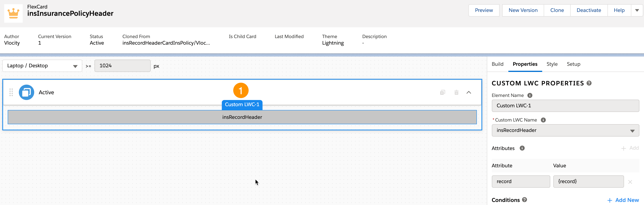Viewport: 644px width, 205px height.
Task: Click the viewport width field showing 1024
Action: 123,66
